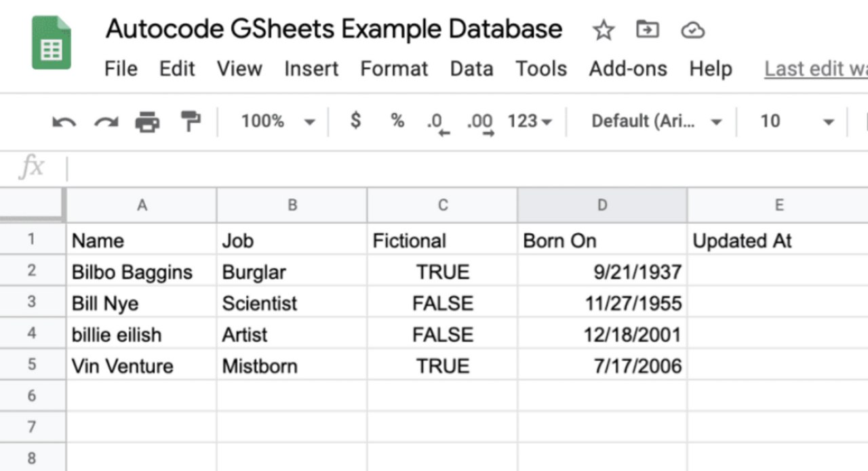Select row 3 header

pyautogui.click(x=32, y=302)
